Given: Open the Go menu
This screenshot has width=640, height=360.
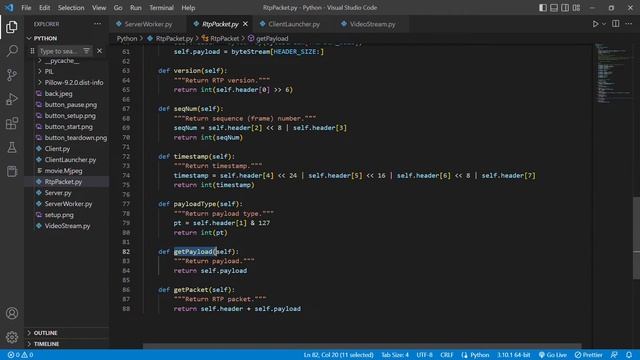Looking at the screenshot, I should [x=118, y=8].
